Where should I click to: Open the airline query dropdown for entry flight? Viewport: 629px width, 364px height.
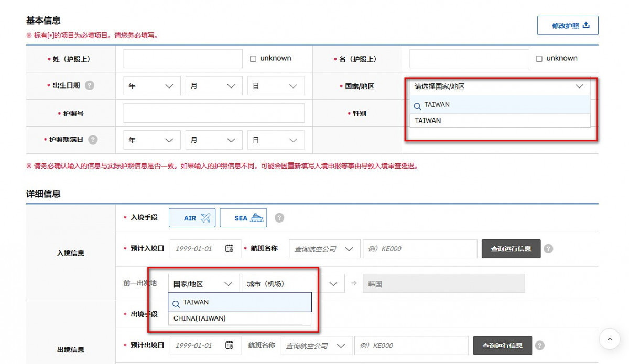coord(324,248)
